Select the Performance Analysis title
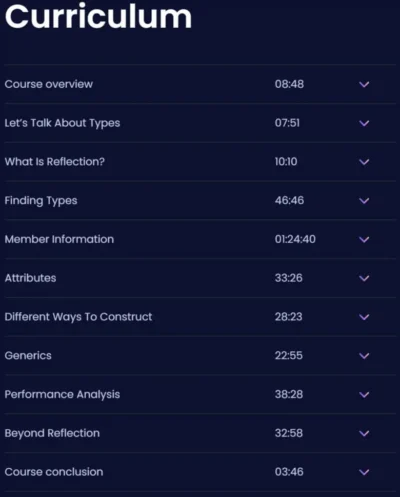The height and width of the screenshot is (497, 400). (x=62, y=395)
